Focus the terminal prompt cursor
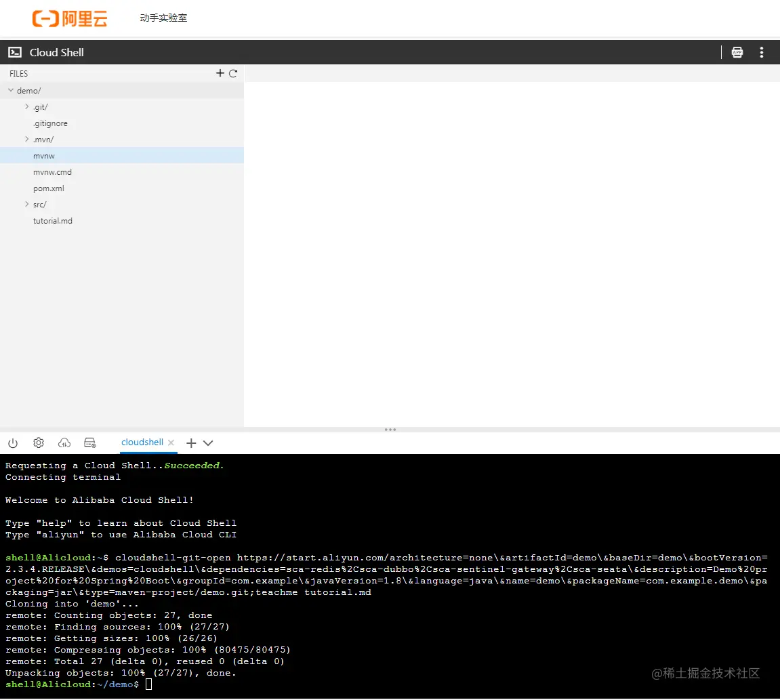780x700 pixels. [148, 684]
